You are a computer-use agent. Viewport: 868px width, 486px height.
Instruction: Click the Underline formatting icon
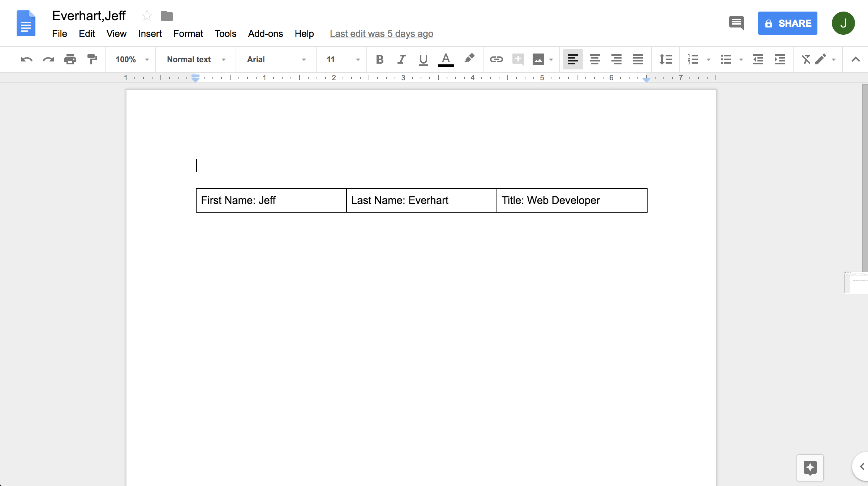[423, 59]
